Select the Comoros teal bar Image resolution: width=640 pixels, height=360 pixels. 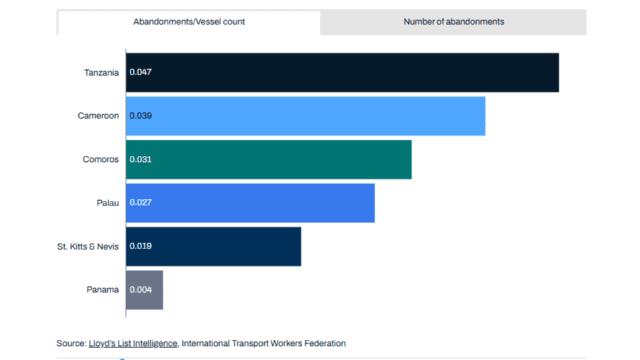coord(269,160)
